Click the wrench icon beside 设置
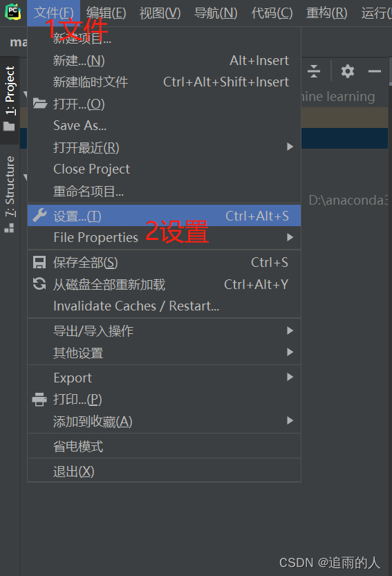The height and width of the screenshot is (576, 392). tap(39, 216)
